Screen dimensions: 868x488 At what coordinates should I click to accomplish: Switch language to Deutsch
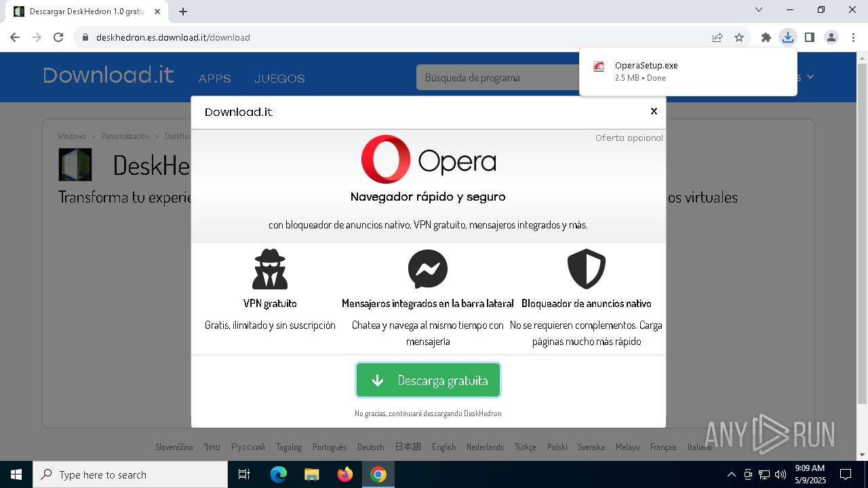(371, 447)
